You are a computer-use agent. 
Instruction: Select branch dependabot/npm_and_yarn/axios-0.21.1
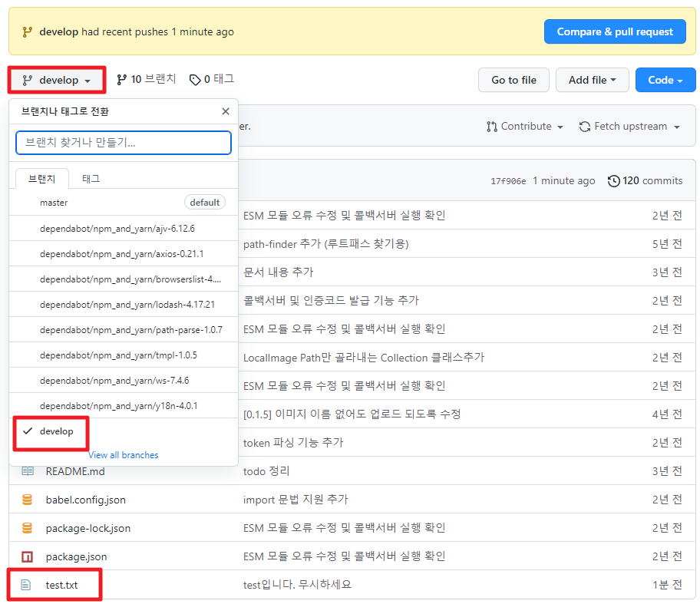(x=124, y=253)
